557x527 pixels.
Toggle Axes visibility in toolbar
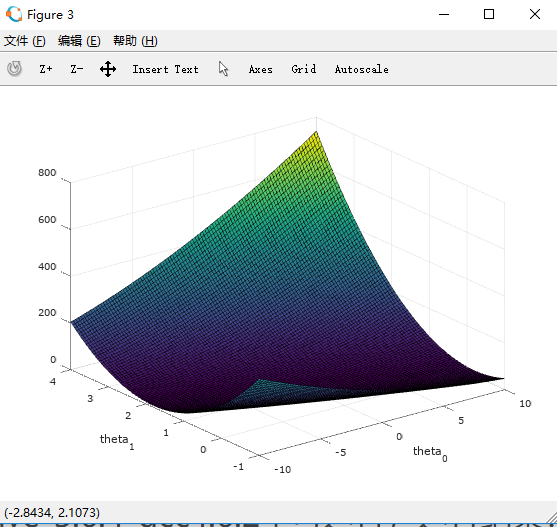261,69
